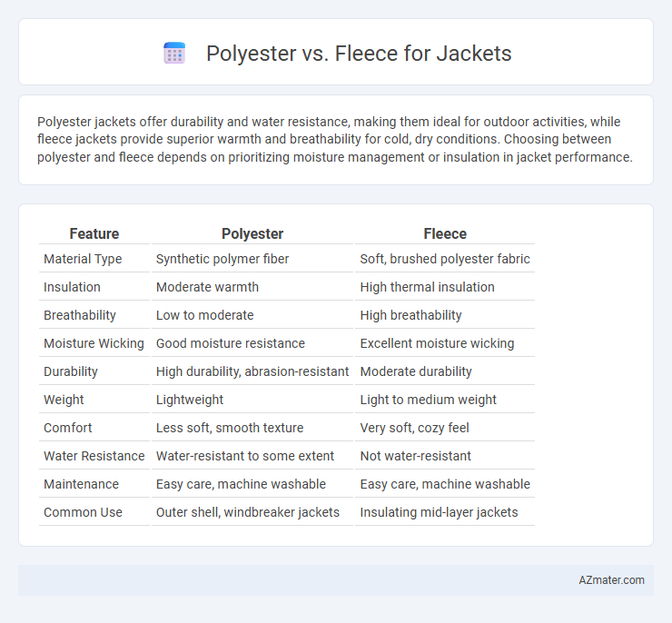The width and height of the screenshot is (672, 623).
Task: Click the 'Low to moderate' cell
Action: [x=205, y=315]
